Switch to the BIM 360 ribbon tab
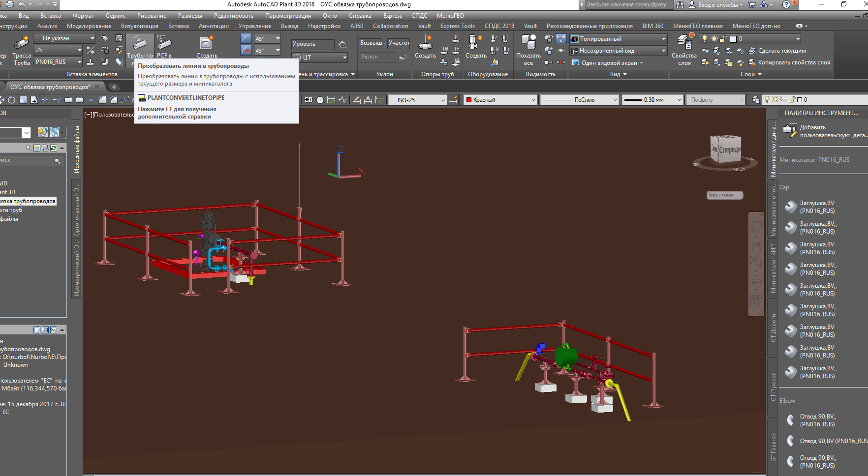 (x=652, y=26)
